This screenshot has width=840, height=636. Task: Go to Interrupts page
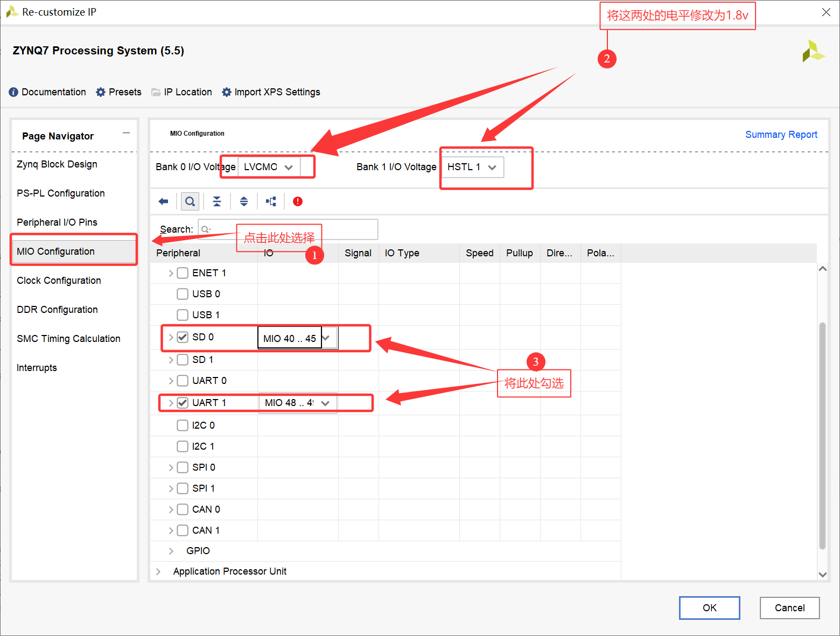click(x=37, y=368)
